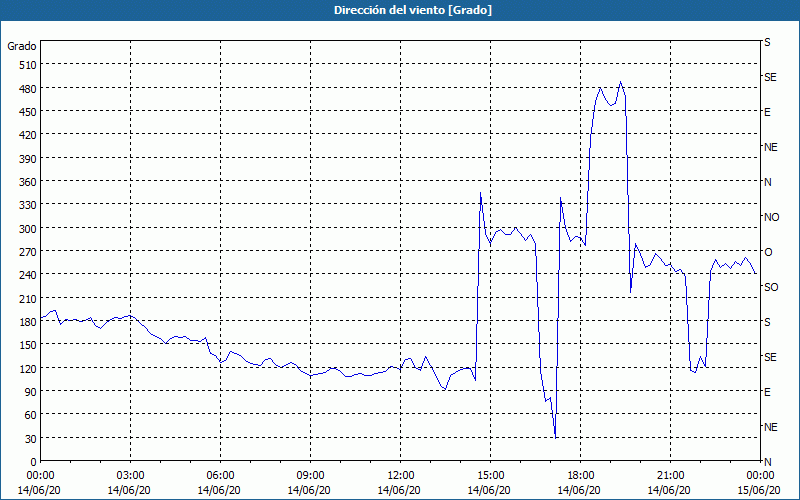800x500 pixels.
Task: Select the 480 value on the degree axis
Action: tap(28, 89)
